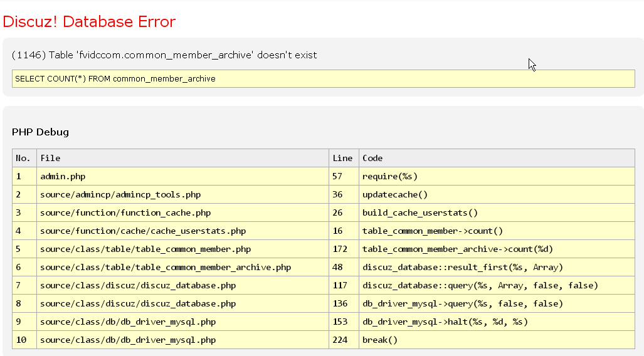Click line number 57 for admin.php
Screen dimensions: 644x356
[337, 177]
